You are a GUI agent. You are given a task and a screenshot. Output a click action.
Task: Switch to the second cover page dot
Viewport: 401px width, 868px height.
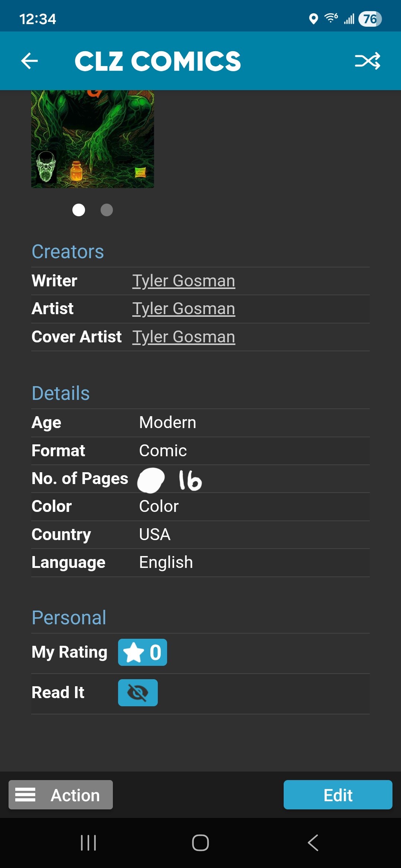click(107, 210)
